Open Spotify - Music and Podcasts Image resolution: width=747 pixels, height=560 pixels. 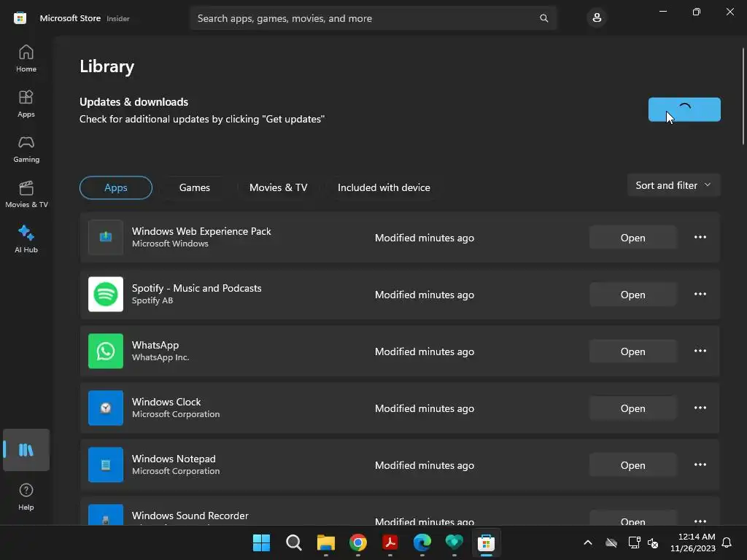(632, 295)
